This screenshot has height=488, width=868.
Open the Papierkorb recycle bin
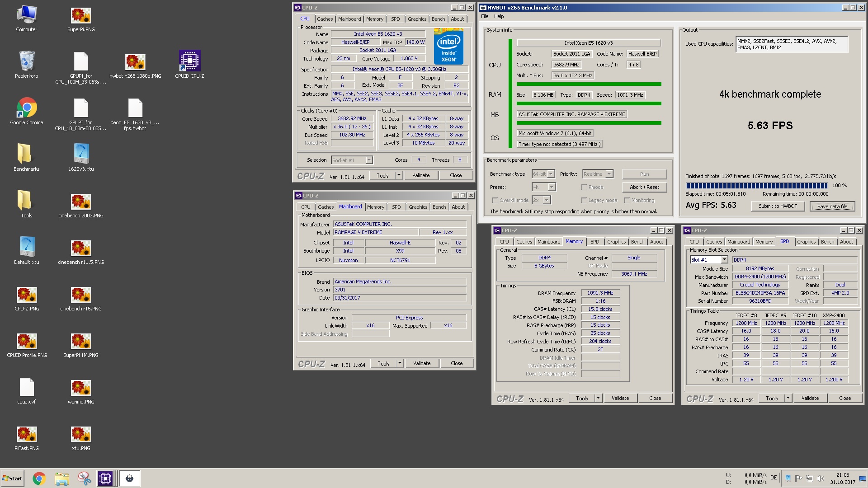pos(26,65)
